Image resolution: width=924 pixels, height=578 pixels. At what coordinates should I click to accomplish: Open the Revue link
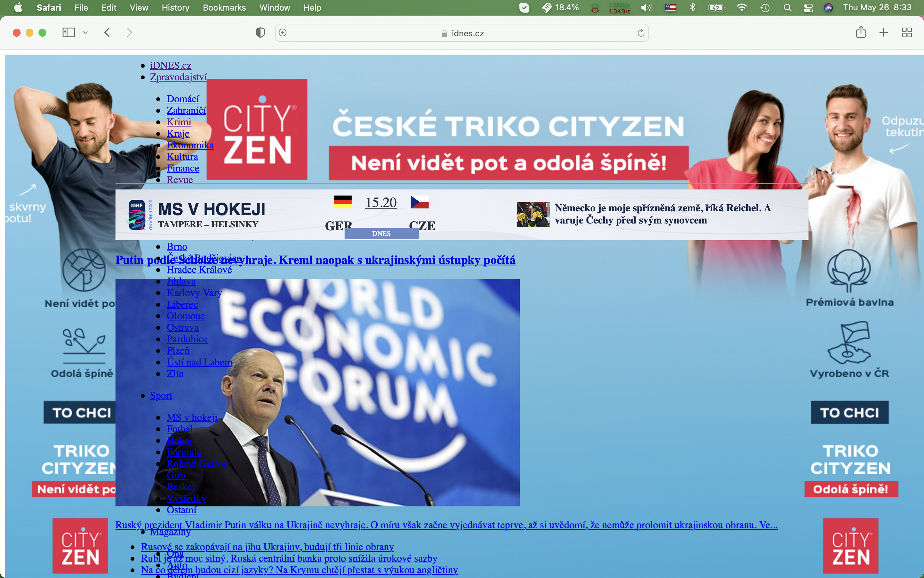(179, 180)
